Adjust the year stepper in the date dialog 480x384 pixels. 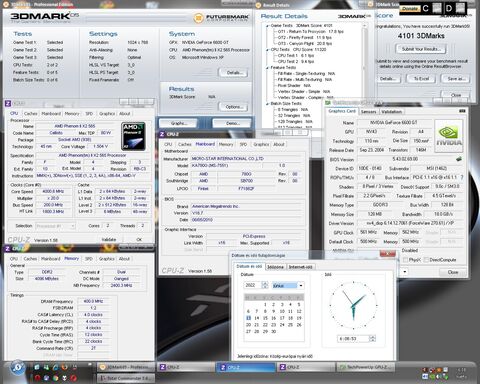tap(265, 285)
